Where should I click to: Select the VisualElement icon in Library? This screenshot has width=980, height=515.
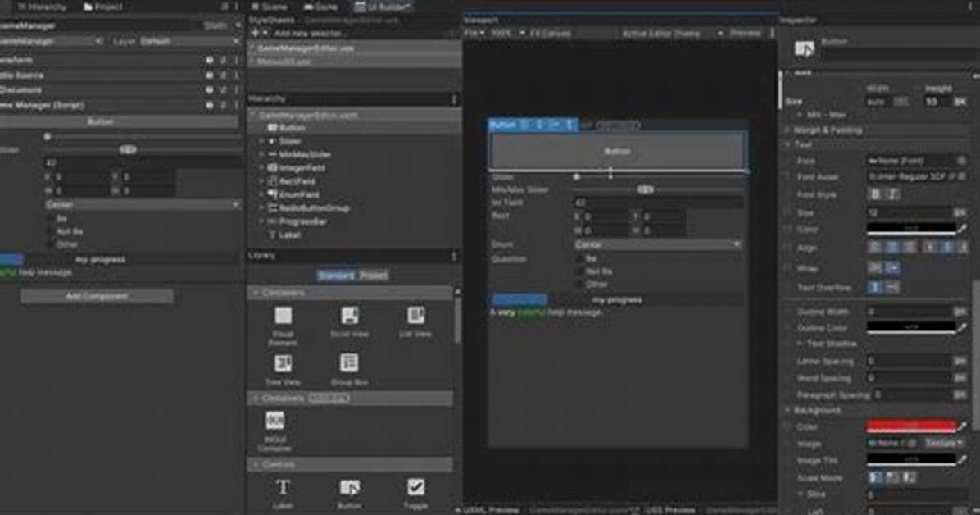(x=284, y=316)
